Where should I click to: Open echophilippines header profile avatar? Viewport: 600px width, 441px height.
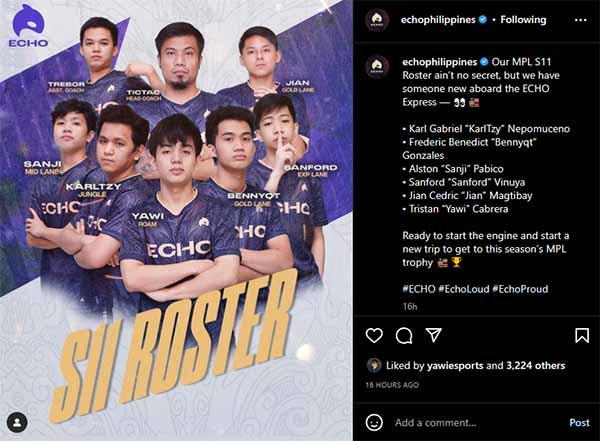pos(377,20)
